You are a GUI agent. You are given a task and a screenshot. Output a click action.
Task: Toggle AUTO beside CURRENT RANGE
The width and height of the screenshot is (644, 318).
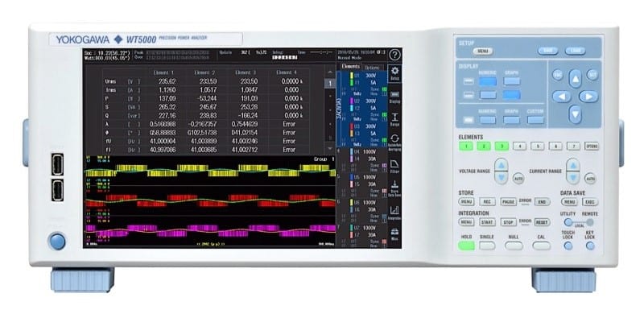click(590, 179)
